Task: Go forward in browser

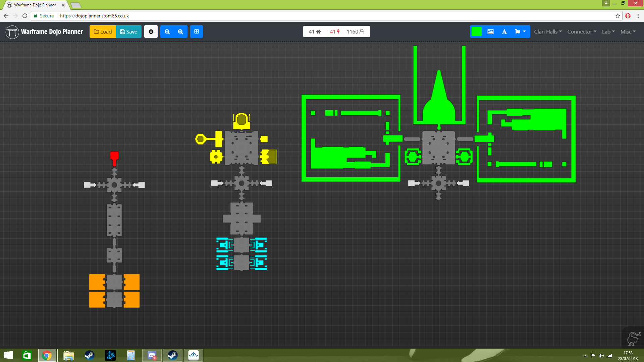Action: 15,16
